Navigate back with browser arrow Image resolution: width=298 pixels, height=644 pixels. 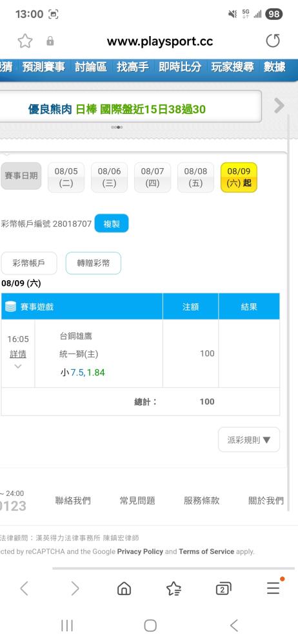pyautogui.click(x=25, y=589)
